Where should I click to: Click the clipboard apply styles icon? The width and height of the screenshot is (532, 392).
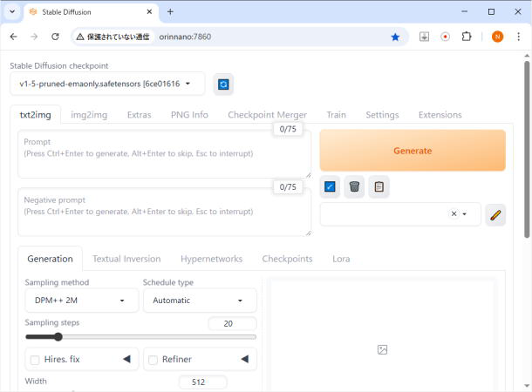click(379, 186)
